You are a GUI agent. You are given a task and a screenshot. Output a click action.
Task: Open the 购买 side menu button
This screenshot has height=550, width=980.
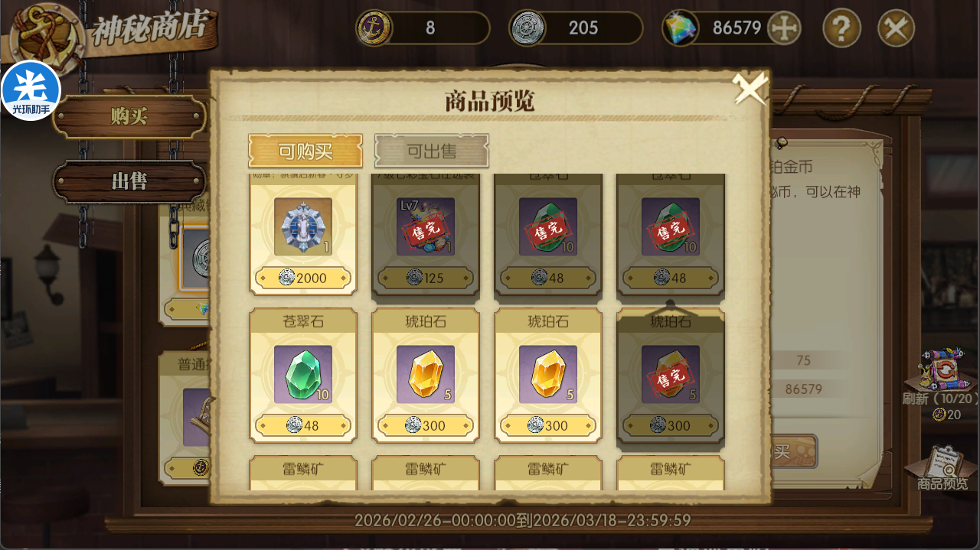[129, 117]
